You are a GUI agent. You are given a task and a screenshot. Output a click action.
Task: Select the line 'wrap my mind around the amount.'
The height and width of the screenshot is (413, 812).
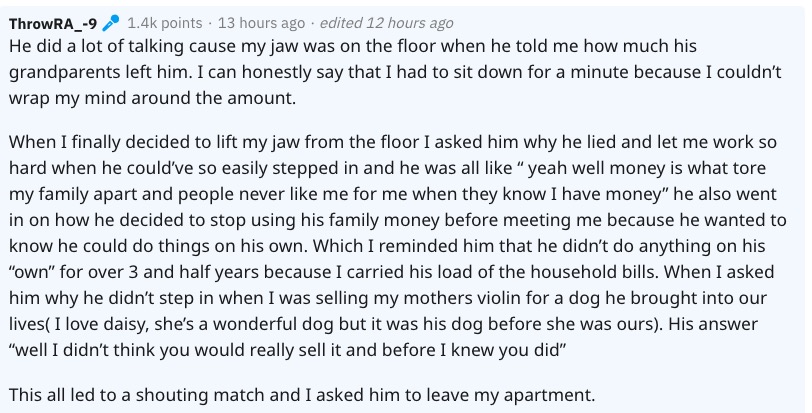tap(152, 98)
